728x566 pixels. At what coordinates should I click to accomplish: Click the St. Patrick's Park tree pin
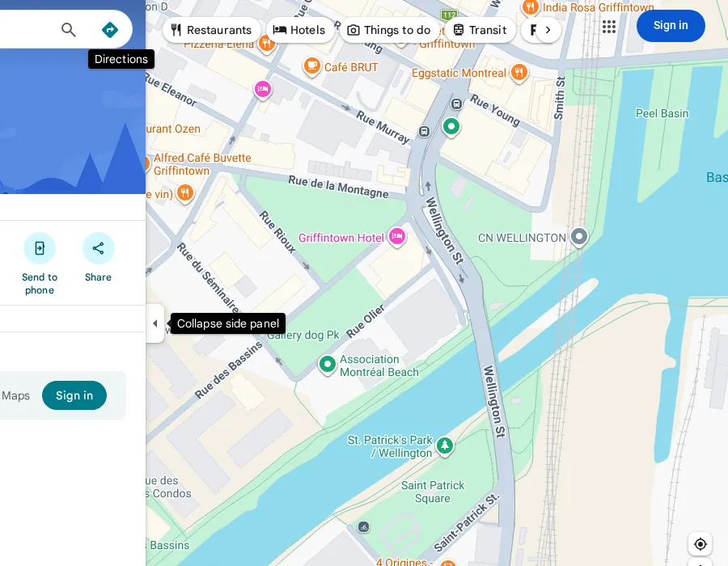click(x=445, y=446)
